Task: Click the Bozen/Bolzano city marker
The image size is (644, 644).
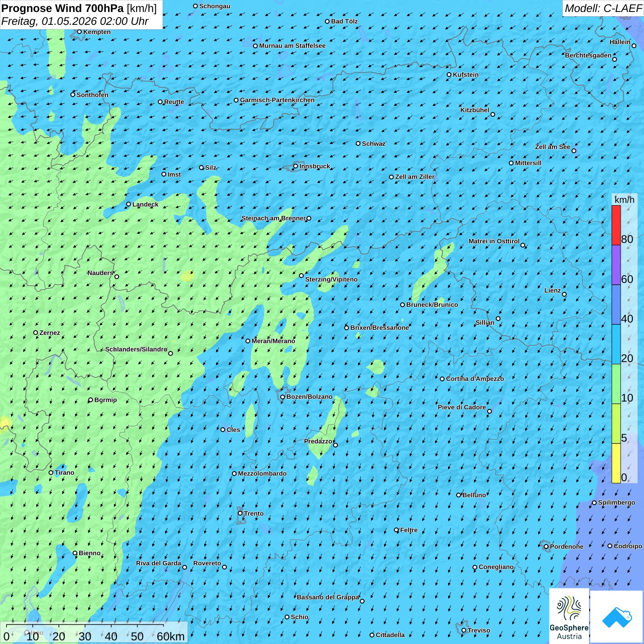Action: (283, 397)
